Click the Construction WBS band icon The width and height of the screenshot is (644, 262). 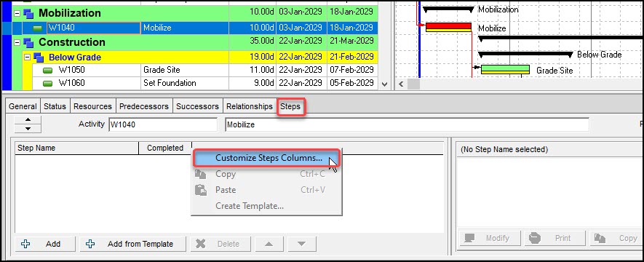[x=28, y=42]
